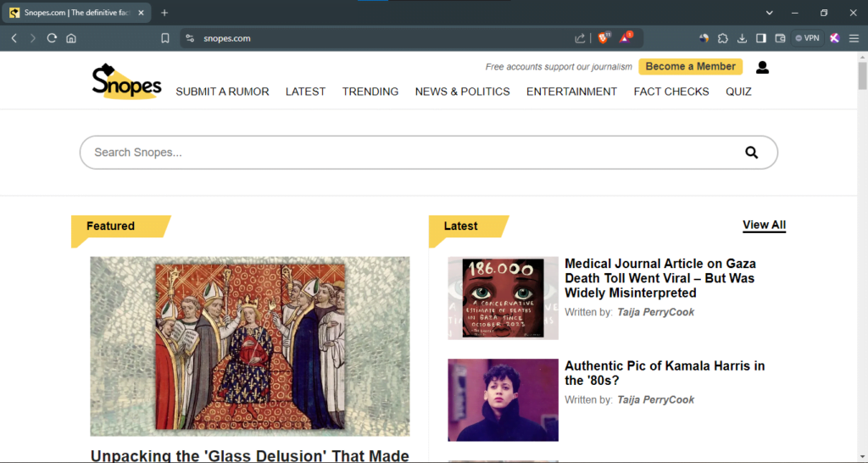Close the Snopes.com browser tab
Viewport: 868px width, 463px height.
pyautogui.click(x=142, y=13)
